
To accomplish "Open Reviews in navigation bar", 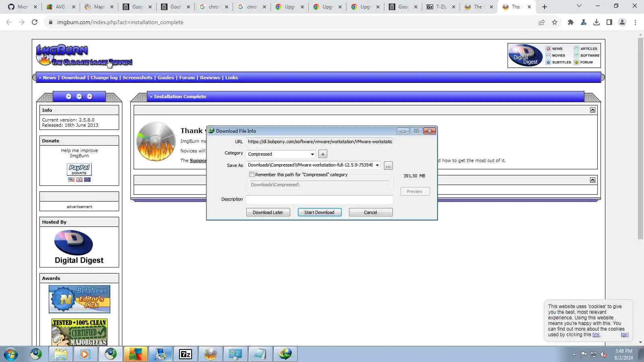I will click(x=210, y=78).
